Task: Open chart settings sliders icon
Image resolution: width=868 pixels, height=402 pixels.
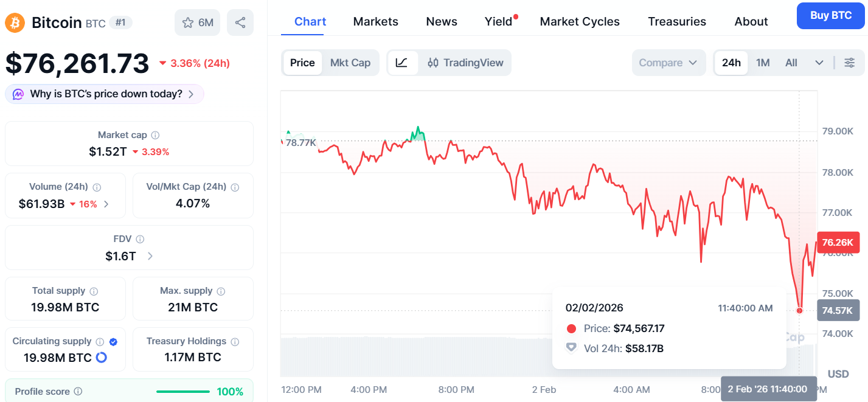Action: 850,63
